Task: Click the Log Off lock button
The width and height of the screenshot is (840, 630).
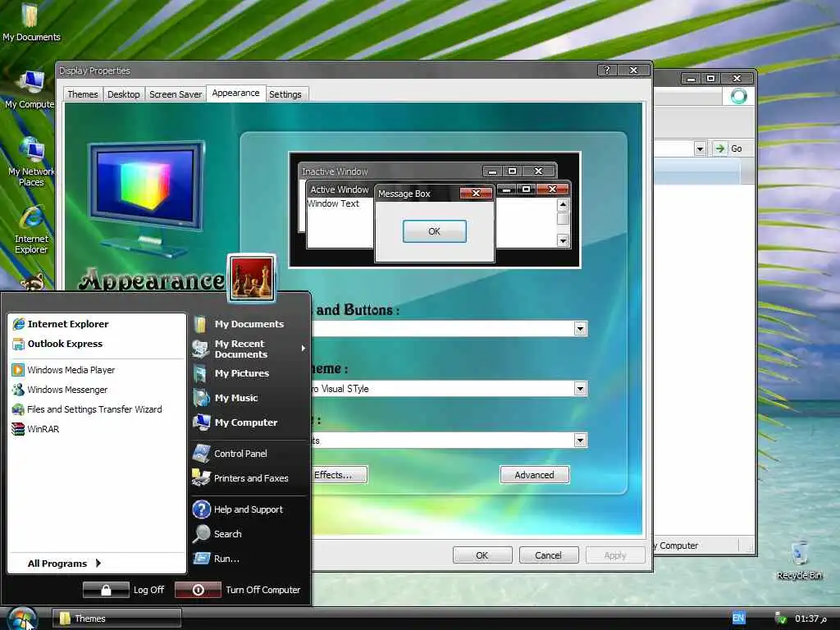Action: click(x=106, y=589)
